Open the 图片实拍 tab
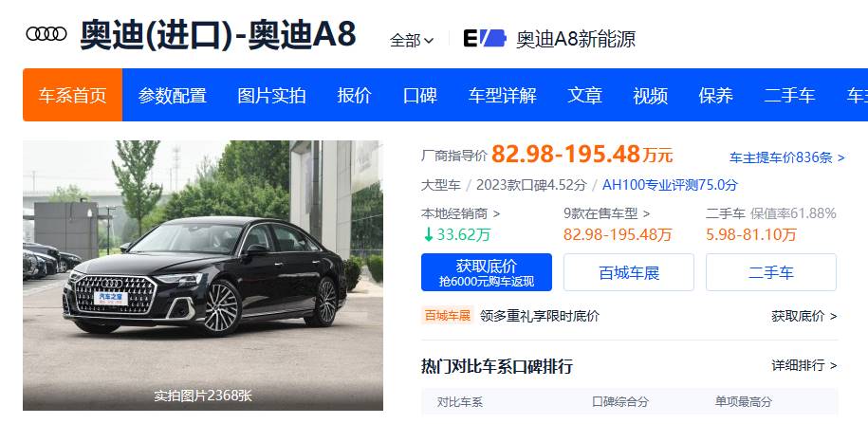868x424 pixels. click(271, 95)
